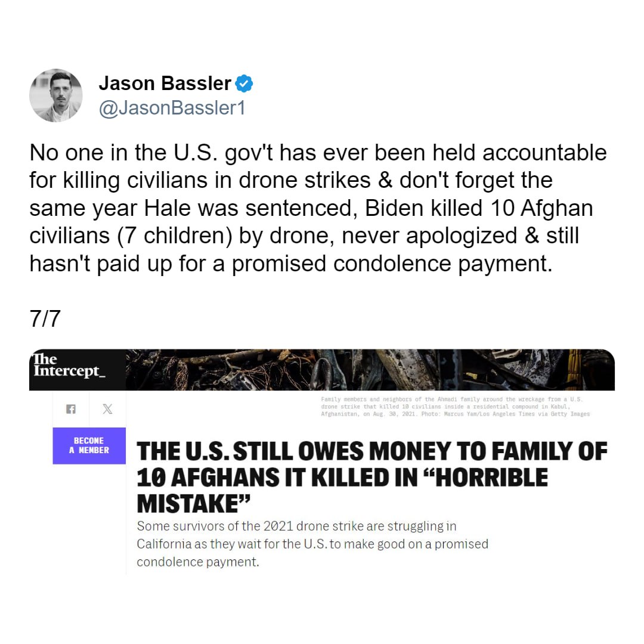Screen dimensions: 644x644
Task: Click subheading line 'Some survivors of the 2021'
Action: (x=296, y=526)
